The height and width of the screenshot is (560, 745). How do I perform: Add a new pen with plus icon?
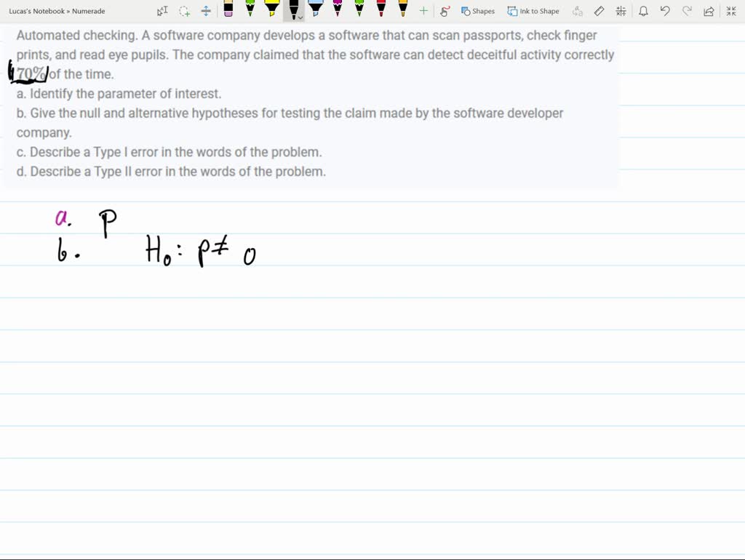pyautogui.click(x=423, y=11)
